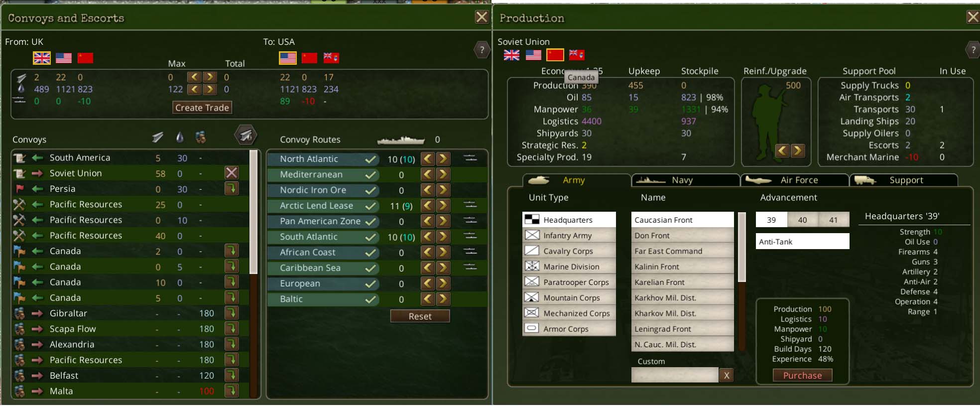This screenshot has width=980, height=408.
Task: Increase Arctic Lend Lease escorts with right arrow
Action: 443,205
